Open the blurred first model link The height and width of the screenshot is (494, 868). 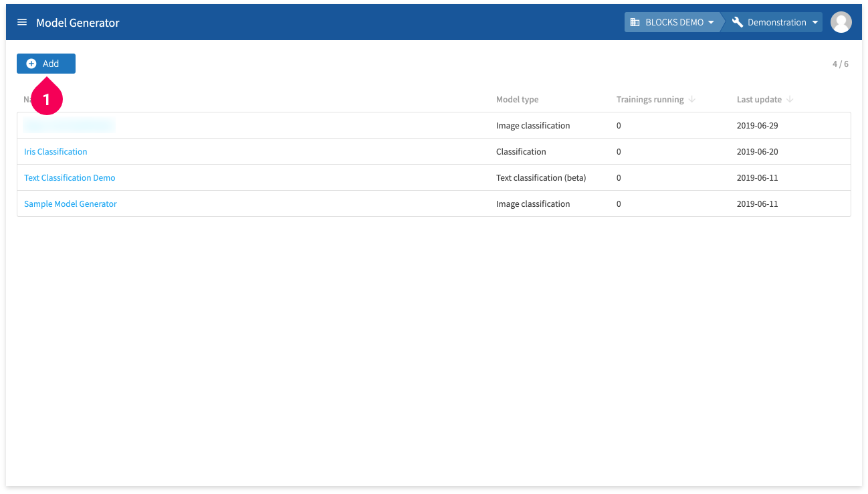click(x=69, y=125)
